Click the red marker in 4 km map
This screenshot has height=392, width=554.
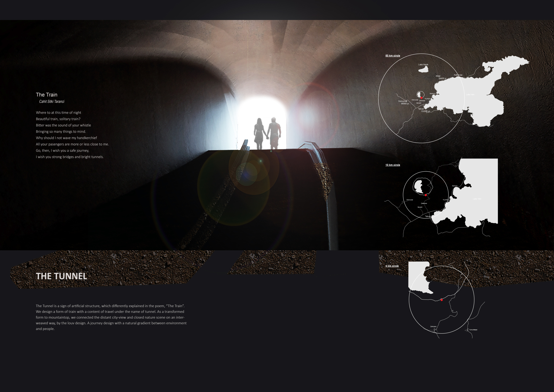click(442, 300)
